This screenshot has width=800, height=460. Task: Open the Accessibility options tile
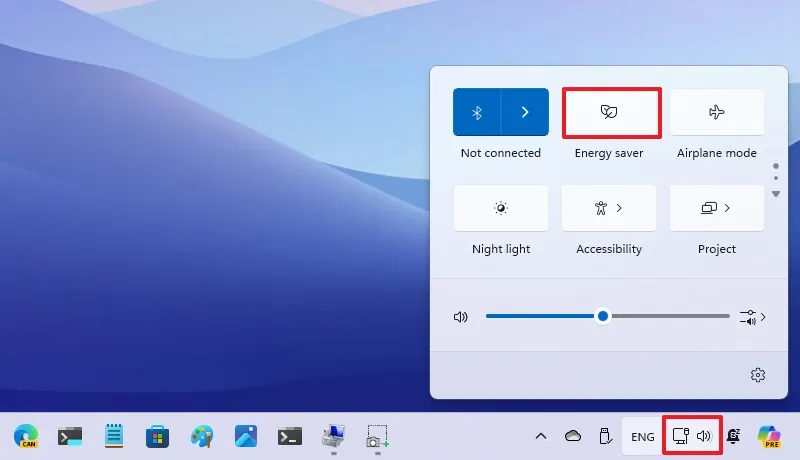pyautogui.click(x=609, y=208)
